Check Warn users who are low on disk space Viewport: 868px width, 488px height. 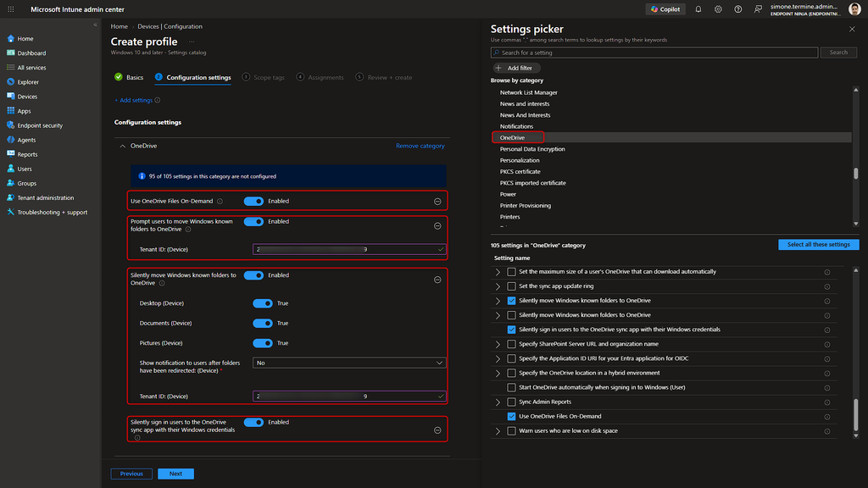511,430
